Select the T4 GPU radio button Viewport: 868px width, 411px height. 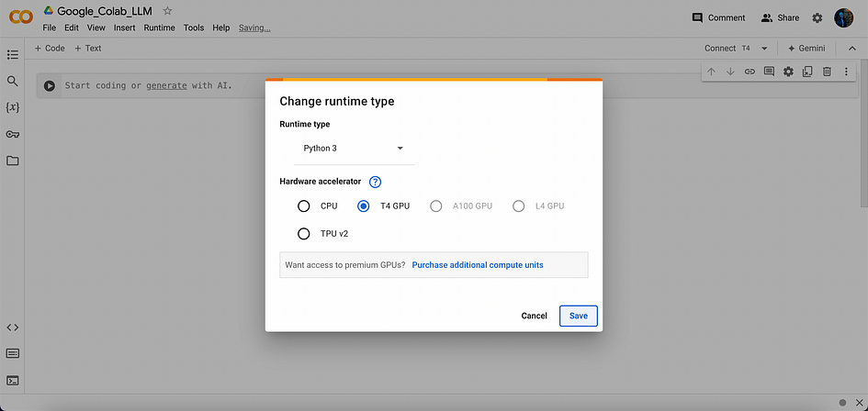[x=363, y=206]
